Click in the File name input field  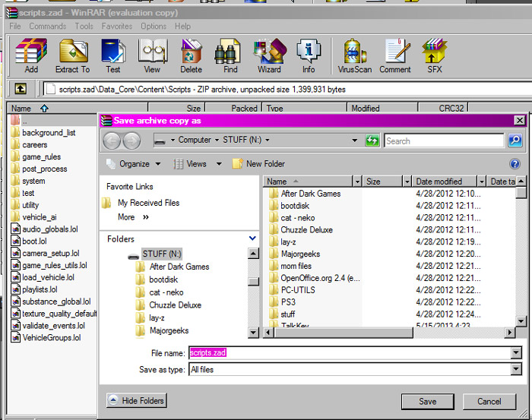pyautogui.click(x=350, y=353)
